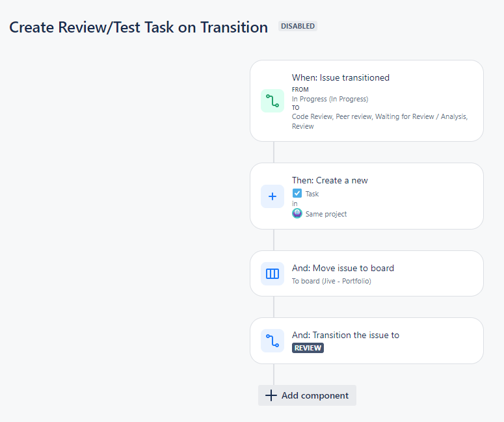Select the And: Transition the issue to step

(x=367, y=341)
